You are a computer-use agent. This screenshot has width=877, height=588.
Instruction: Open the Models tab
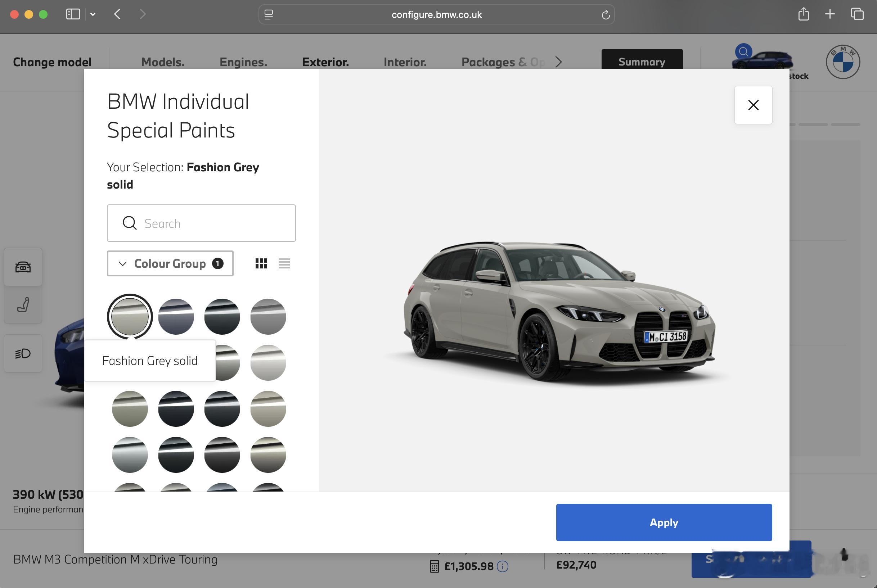[163, 62]
